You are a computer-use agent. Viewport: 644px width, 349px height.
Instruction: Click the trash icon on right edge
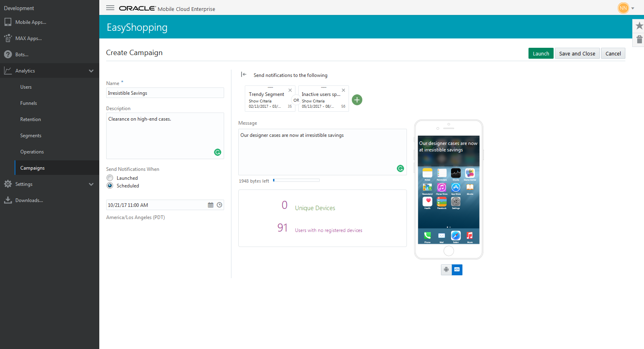(639, 39)
